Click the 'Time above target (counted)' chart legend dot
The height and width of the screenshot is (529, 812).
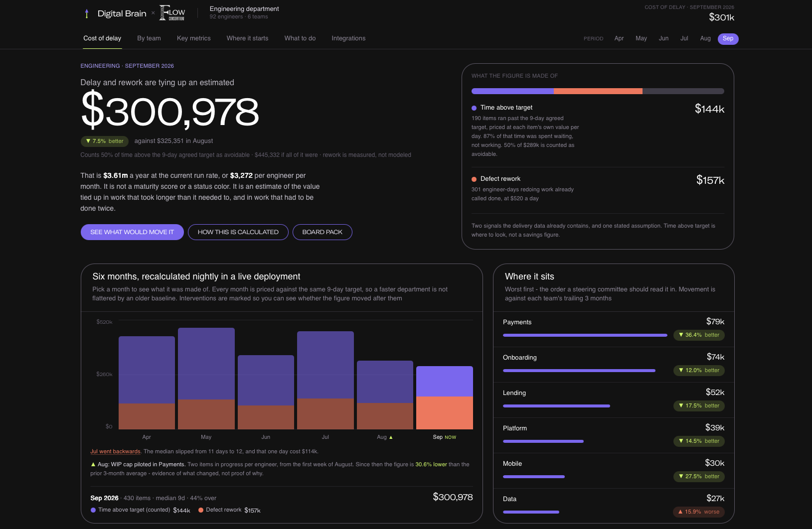pos(93,510)
